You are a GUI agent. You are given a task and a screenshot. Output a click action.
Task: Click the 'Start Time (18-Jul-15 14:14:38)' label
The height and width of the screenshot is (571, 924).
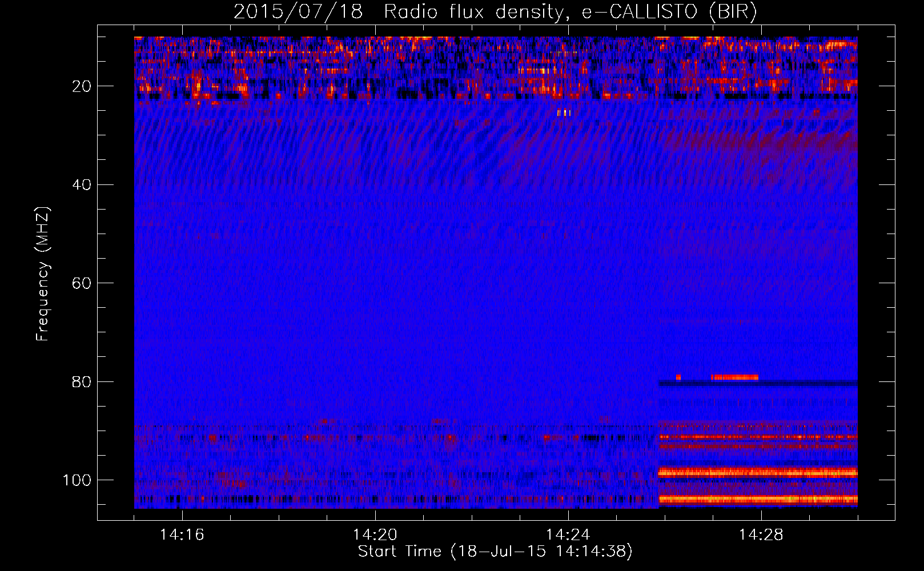(495, 552)
